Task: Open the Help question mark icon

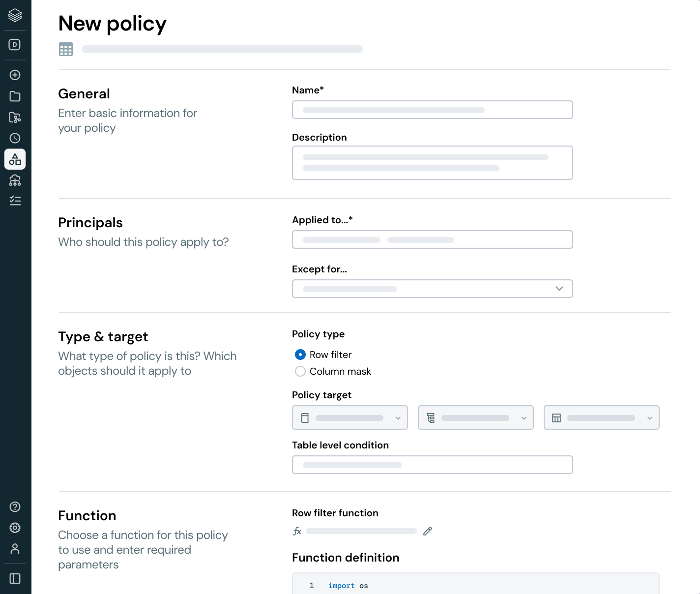Action: (15, 507)
